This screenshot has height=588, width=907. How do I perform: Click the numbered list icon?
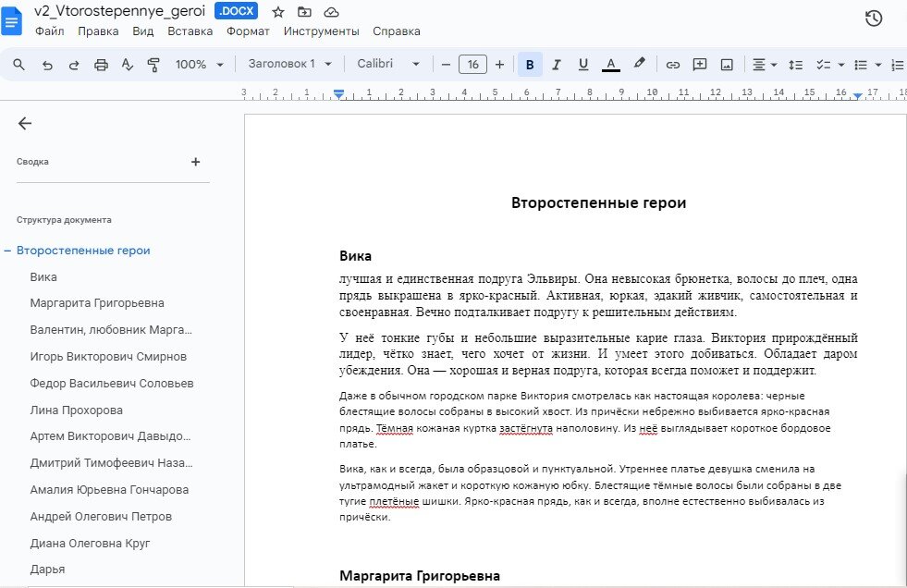point(899,65)
